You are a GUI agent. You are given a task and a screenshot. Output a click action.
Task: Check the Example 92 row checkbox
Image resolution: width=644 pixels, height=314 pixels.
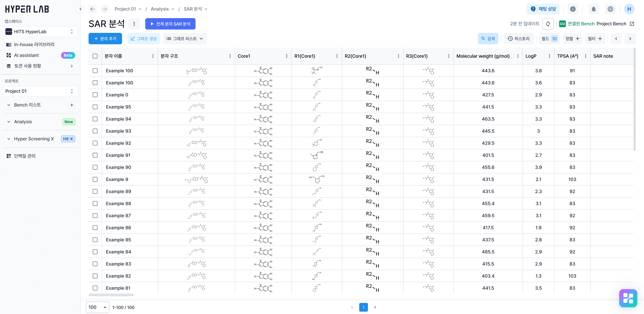click(x=95, y=143)
